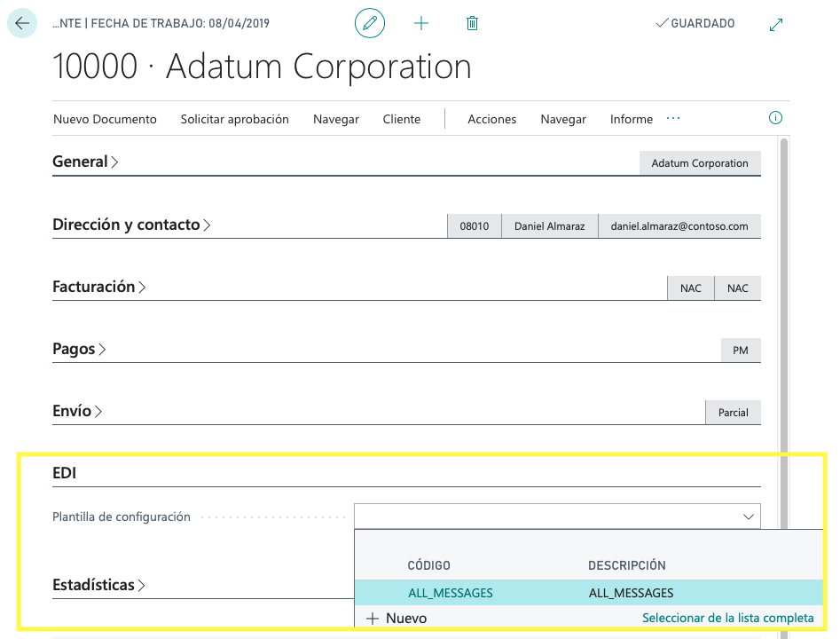
Task: Click the GUARDADO saved status
Action: click(695, 23)
